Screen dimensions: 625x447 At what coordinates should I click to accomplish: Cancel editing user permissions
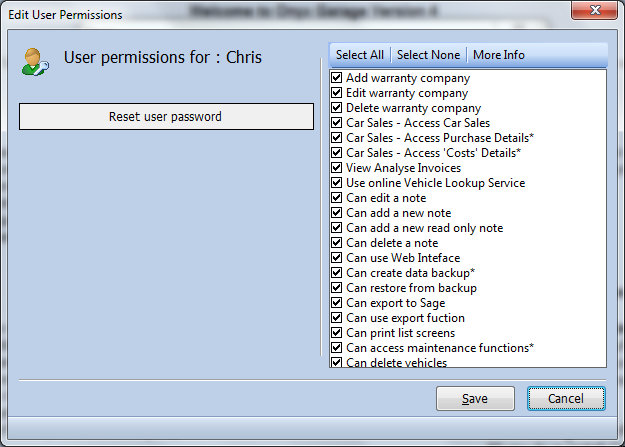pos(566,398)
